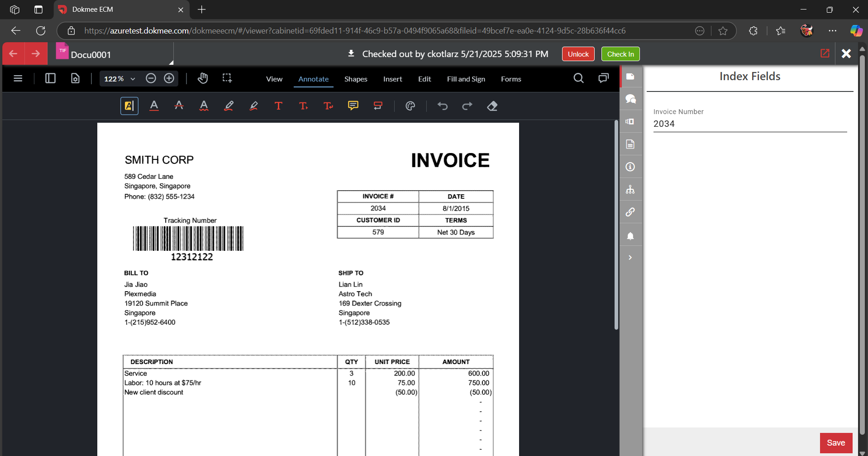Select the squiggly underline tool
This screenshot has width=868, height=456.
[x=204, y=106]
